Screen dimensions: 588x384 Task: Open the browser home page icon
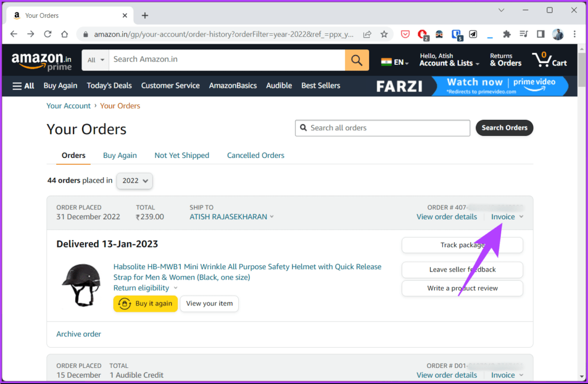click(x=64, y=34)
